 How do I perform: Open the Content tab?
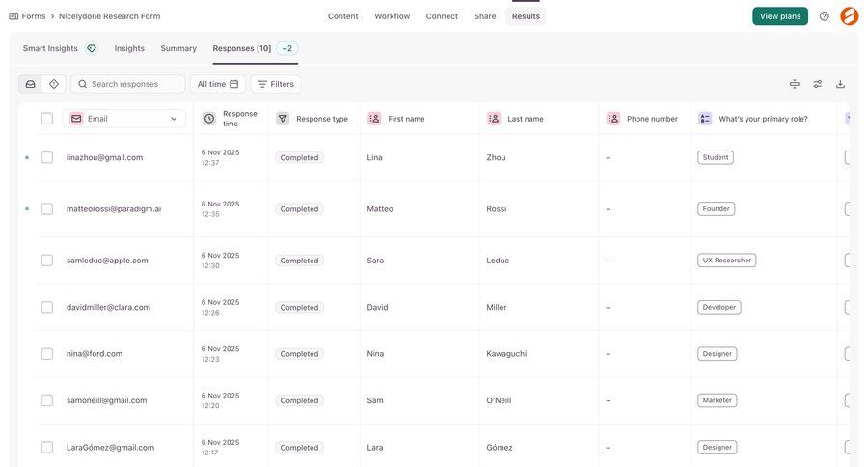click(342, 16)
